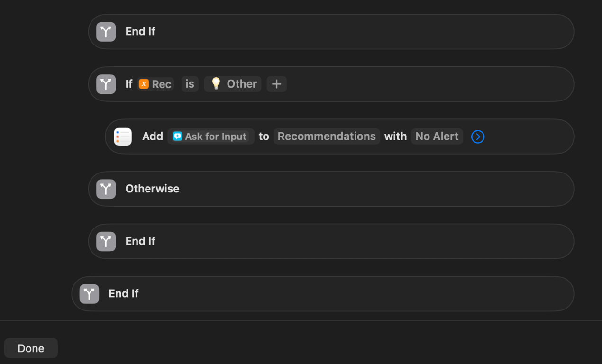Open the No Alert option dropdown
Screen dimensions: 602x364
pos(437,136)
